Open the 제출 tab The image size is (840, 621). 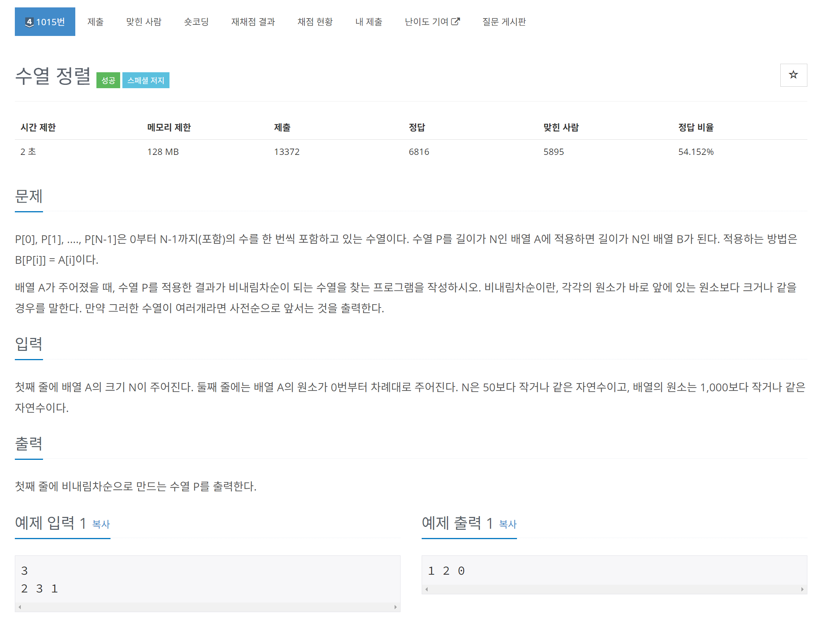[x=95, y=22]
